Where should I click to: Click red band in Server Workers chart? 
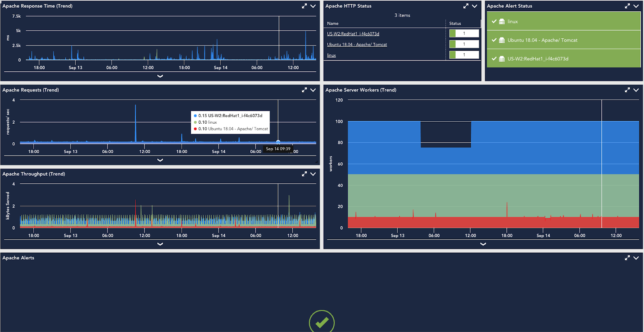493,222
